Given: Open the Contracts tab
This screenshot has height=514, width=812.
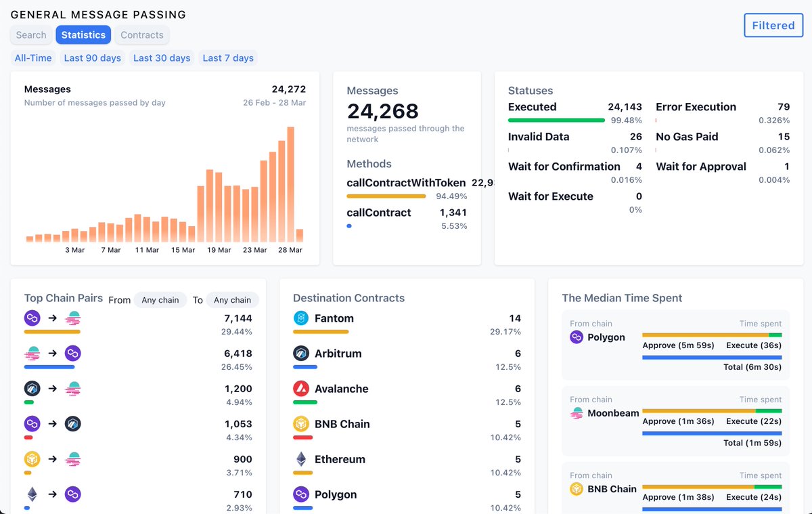Looking at the screenshot, I should tap(141, 35).
